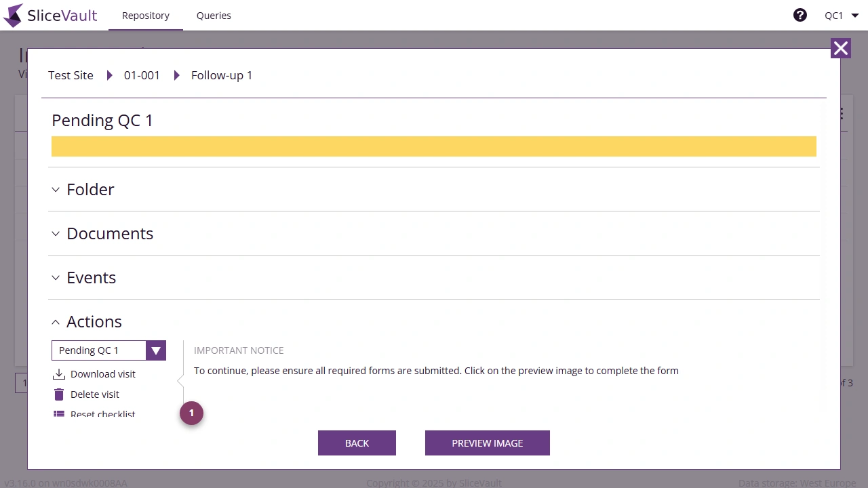Click the PREVIEW IMAGE button
This screenshot has height=488, width=868.
487,443
